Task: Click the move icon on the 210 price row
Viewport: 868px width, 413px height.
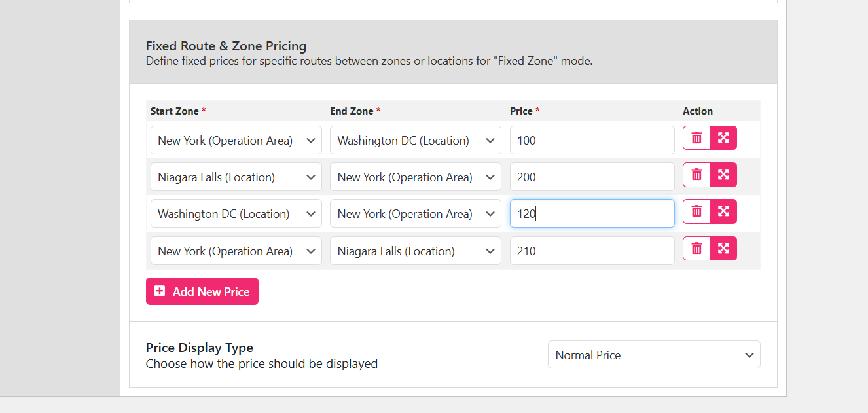Action: [x=723, y=249]
